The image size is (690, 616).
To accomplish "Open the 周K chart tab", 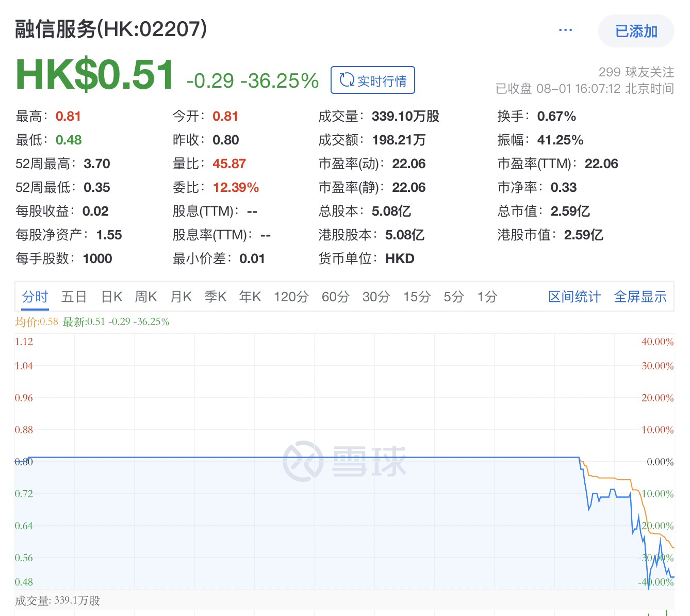I will pos(146,297).
